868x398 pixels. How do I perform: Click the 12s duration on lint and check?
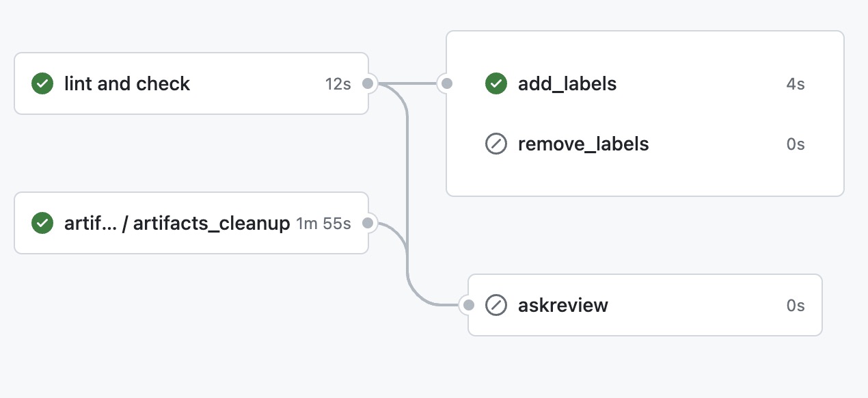[338, 84]
